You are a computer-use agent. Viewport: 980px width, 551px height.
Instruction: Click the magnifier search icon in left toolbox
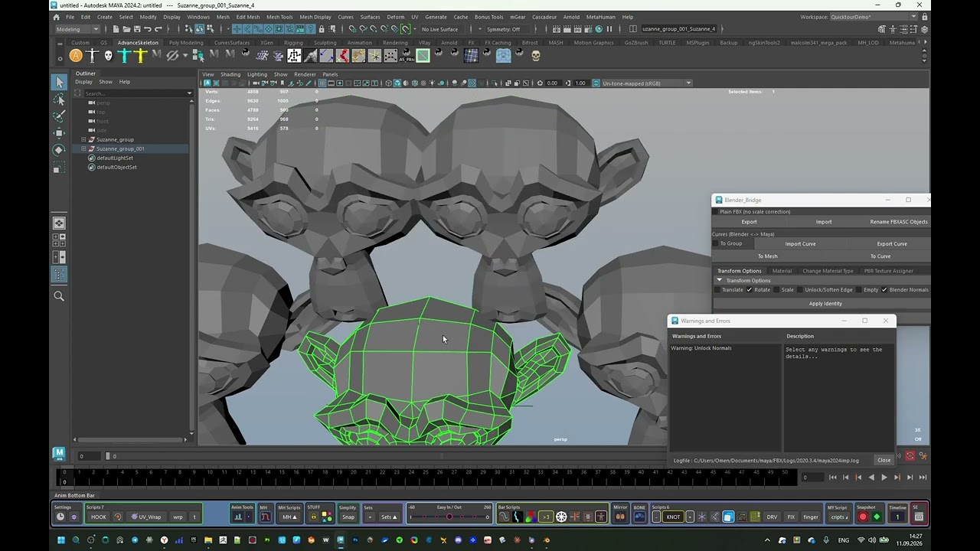[x=59, y=296]
